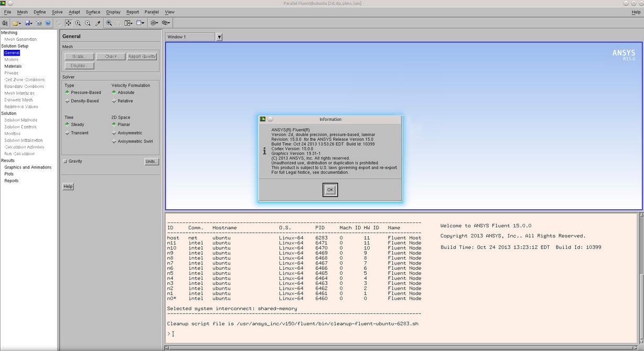Open the Adapt menu
This screenshot has width=644, height=351.
74,12
